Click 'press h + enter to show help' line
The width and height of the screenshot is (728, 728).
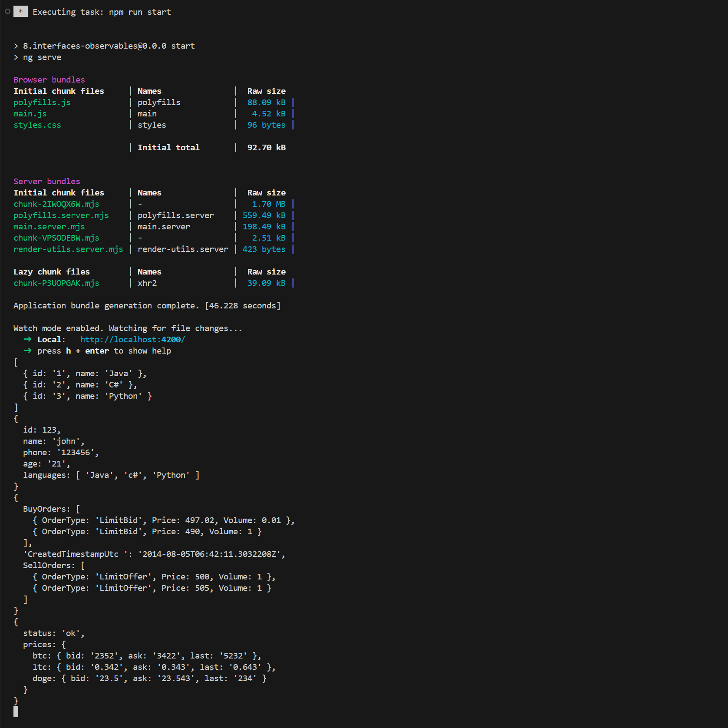[x=104, y=351]
